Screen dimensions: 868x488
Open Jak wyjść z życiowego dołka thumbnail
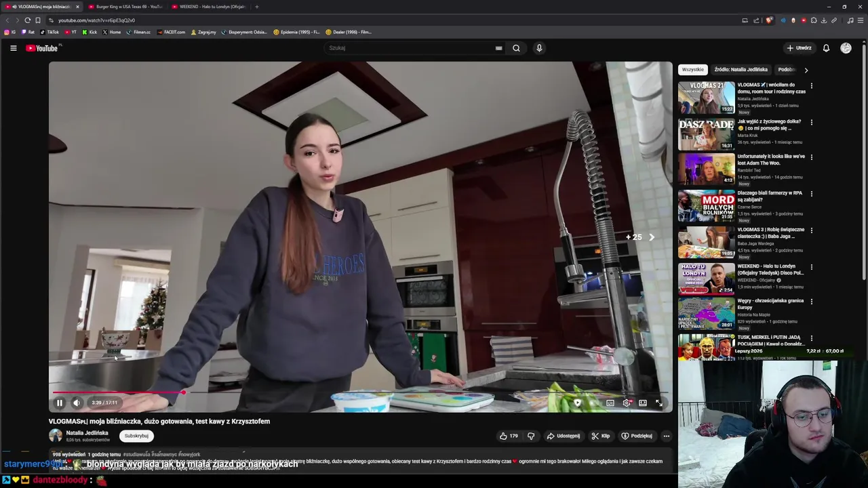[706, 134]
